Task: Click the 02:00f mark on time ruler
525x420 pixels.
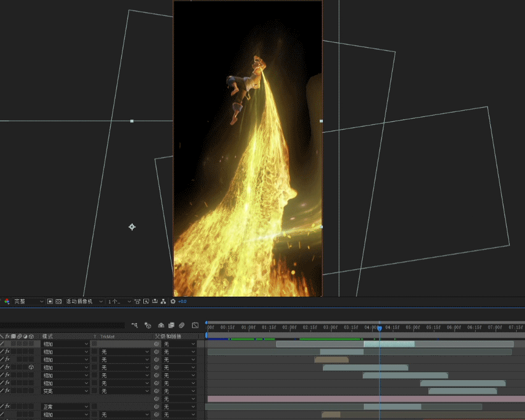Action: tap(290, 327)
